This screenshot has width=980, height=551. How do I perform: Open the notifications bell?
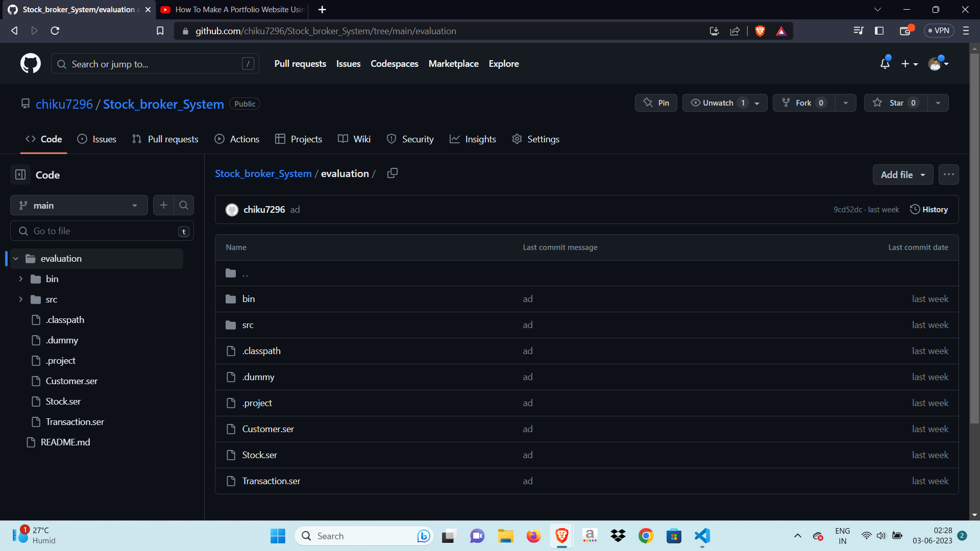[885, 64]
